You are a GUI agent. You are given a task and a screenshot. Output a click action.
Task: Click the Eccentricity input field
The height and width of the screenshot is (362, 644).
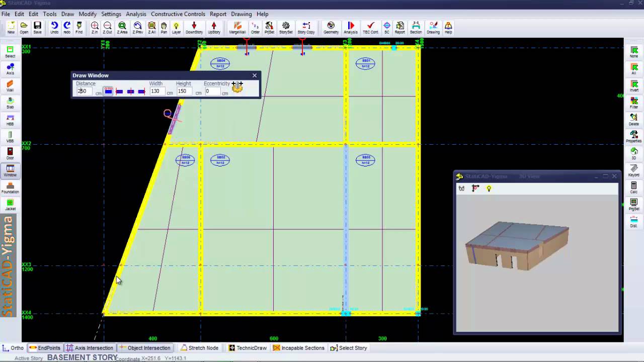[212, 92]
